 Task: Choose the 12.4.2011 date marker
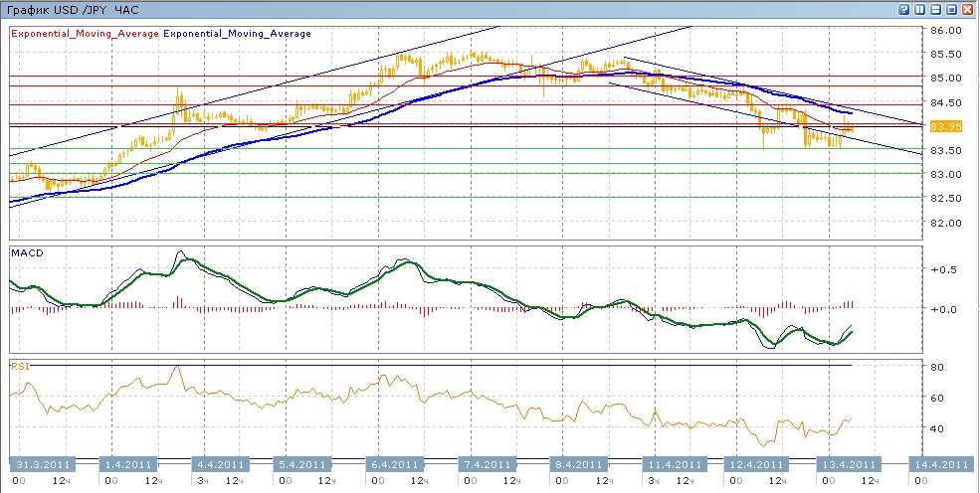click(x=756, y=464)
